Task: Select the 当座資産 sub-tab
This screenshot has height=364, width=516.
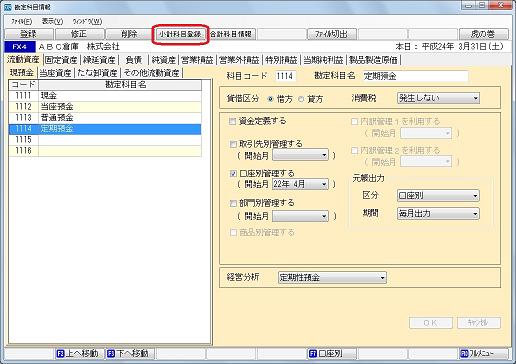Action: pos(55,73)
